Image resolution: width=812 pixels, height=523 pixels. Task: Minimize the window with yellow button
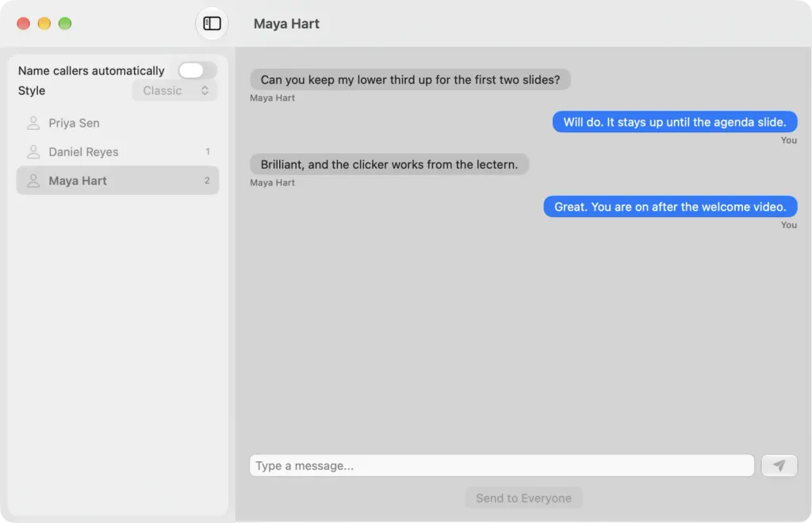(x=44, y=24)
